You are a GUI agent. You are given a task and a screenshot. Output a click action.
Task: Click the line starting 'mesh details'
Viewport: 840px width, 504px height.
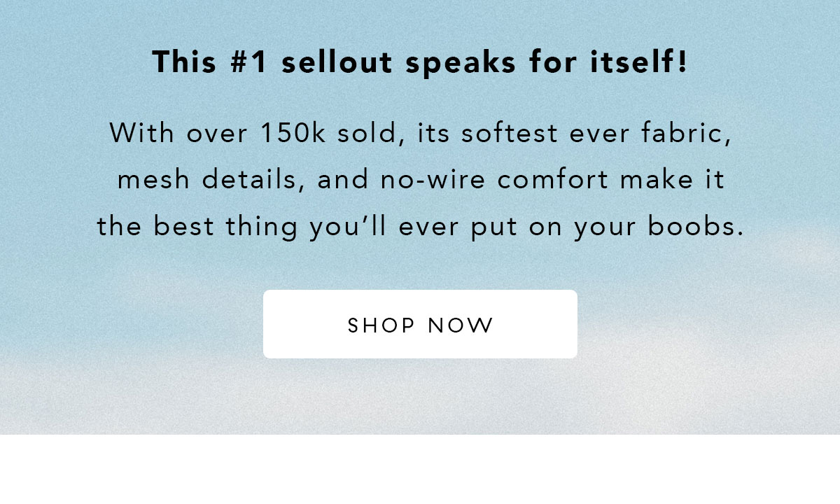[421, 180]
